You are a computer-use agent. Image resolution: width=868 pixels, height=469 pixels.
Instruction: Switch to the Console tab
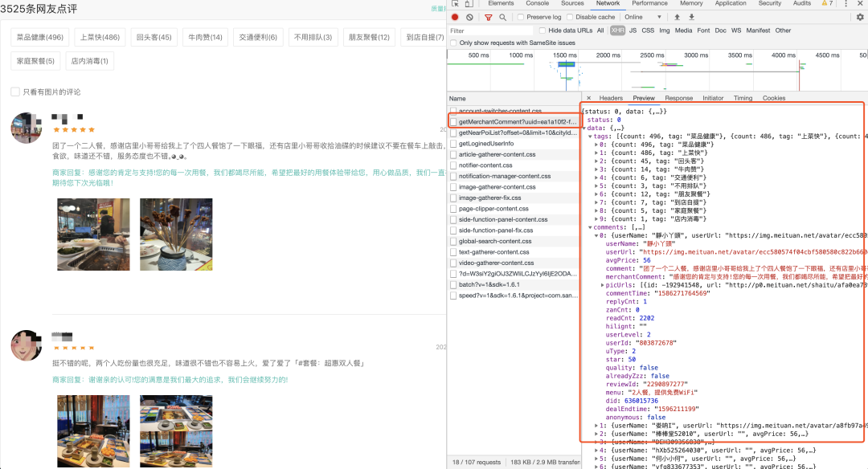pyautogui.click(x=537, y=3)
